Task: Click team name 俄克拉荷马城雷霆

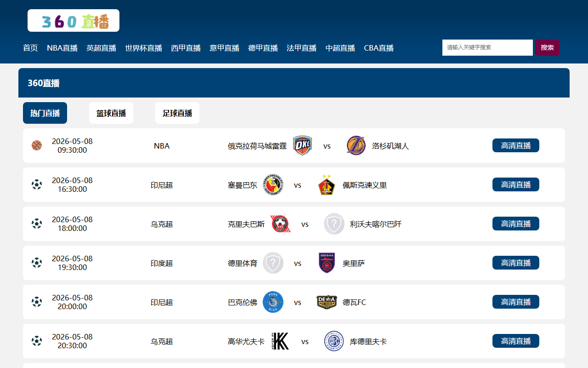Action: [257, 146]
